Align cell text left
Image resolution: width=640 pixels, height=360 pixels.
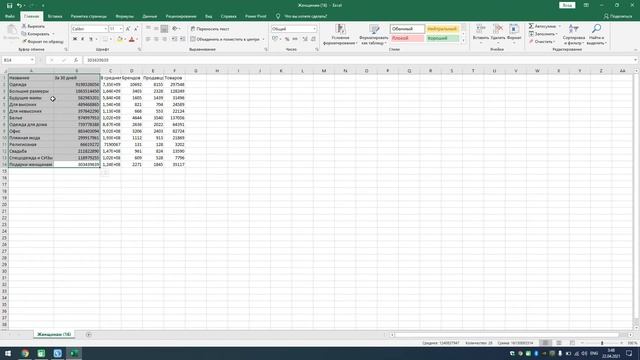click(148, 39)
